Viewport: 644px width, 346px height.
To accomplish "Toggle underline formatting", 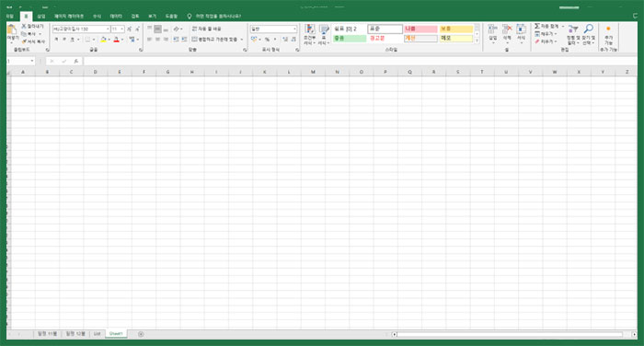I will tap(72, 40).
